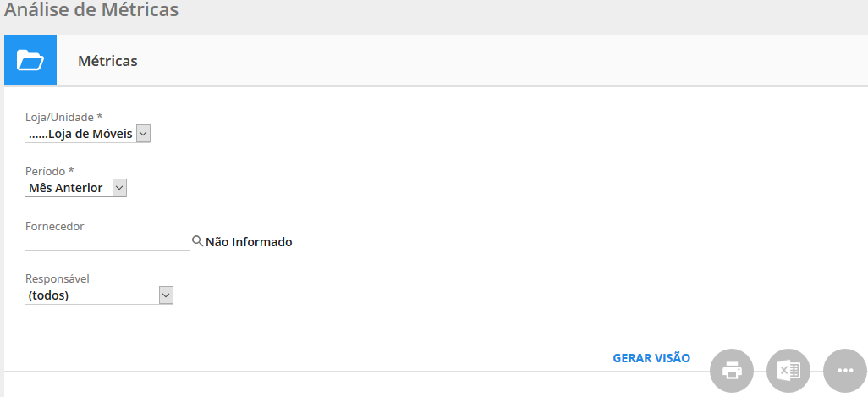The width and height of the screenshot is (868, 397).
Task: Click the Fornecedor search magnifier icon
Action: (197, 241)
